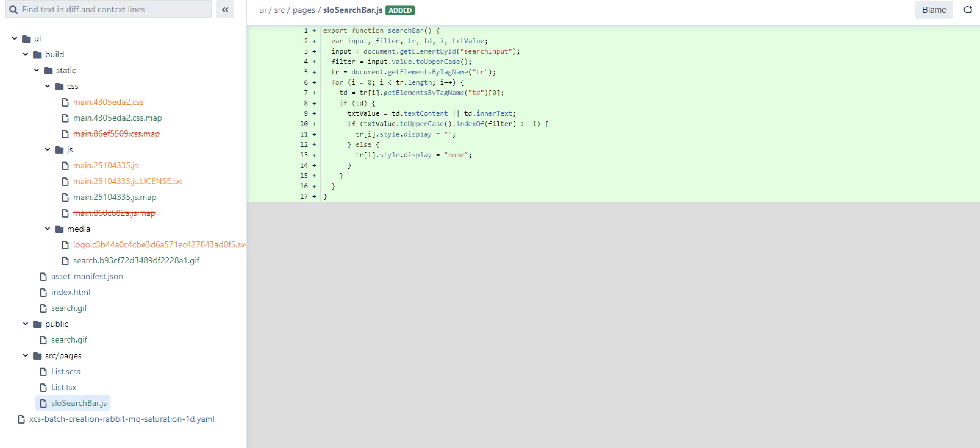The image size is (980, 448).
Task: Collapse the static folder chevron
Action: [37, 70]
